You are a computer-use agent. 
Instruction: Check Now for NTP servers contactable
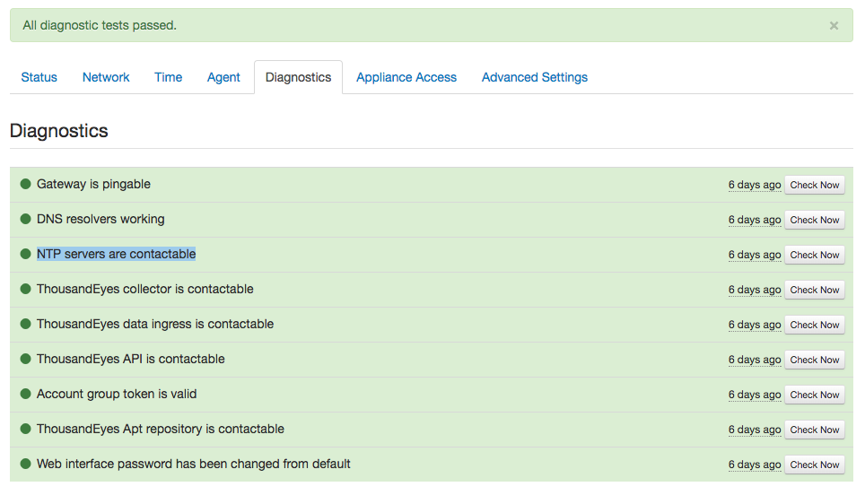click(x=814, y=255)
